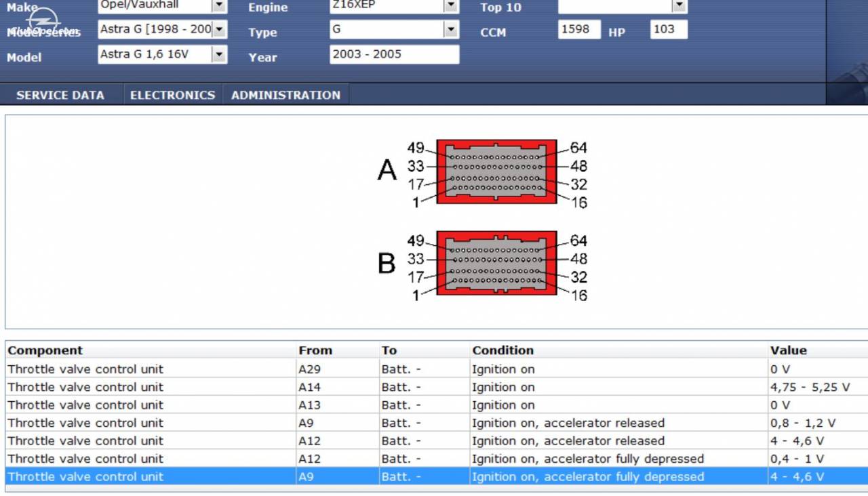Click connector A diagram
Viewport: 868px width, 496px height.
(496, 171)
